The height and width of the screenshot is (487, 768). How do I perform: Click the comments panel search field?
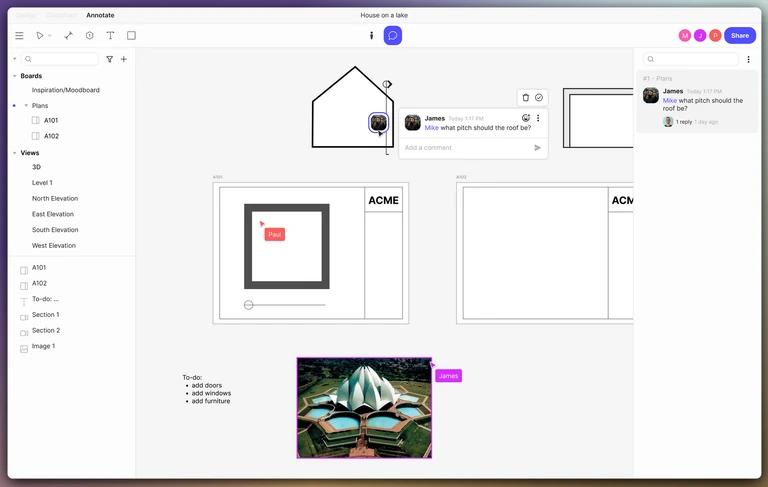(x=691, y=59)
